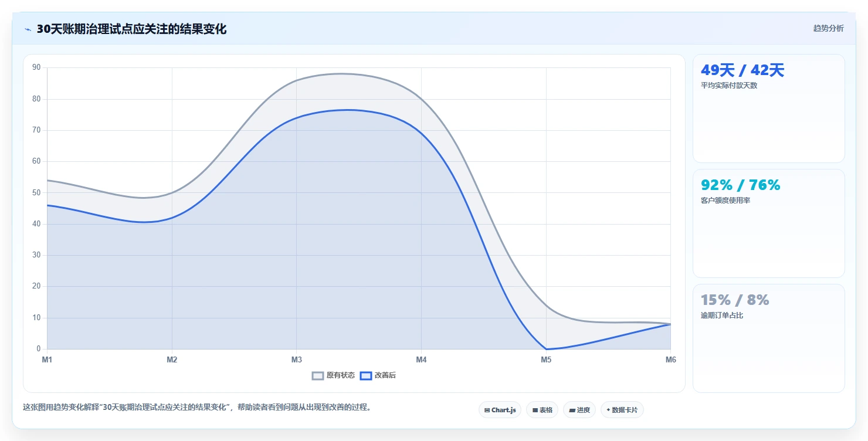Click the lightning icon beside the title
This screenshot has width=868, height=441.
click(28, 29)
